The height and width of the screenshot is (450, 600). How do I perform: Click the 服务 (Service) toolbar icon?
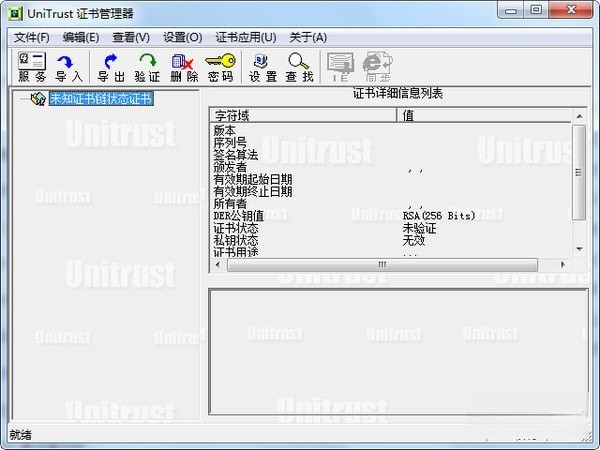click(x=32, y=67)
